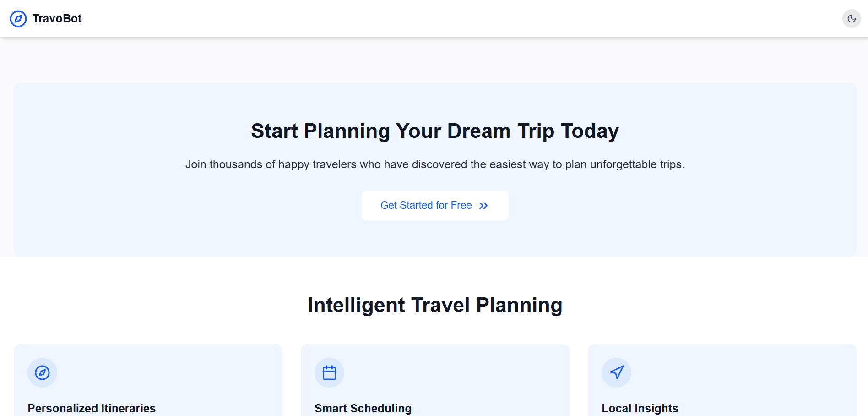The image size is (868, 416).
Task: Click the TravoBot compass logo icon
Action: (18, 19)
